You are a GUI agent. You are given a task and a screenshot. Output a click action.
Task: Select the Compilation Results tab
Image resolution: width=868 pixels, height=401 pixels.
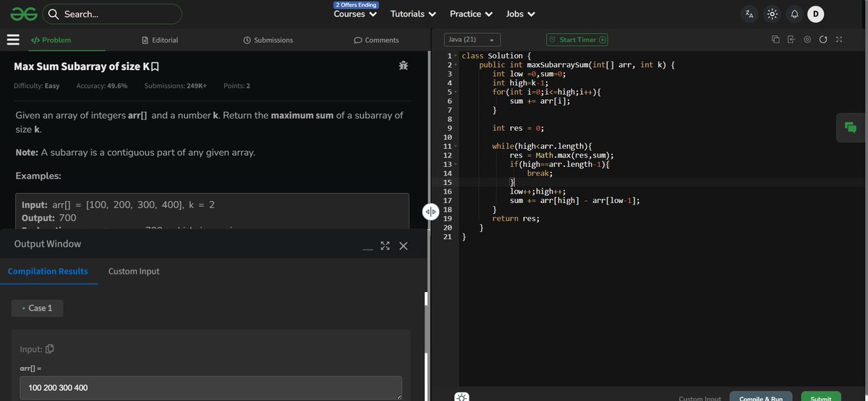48,271
